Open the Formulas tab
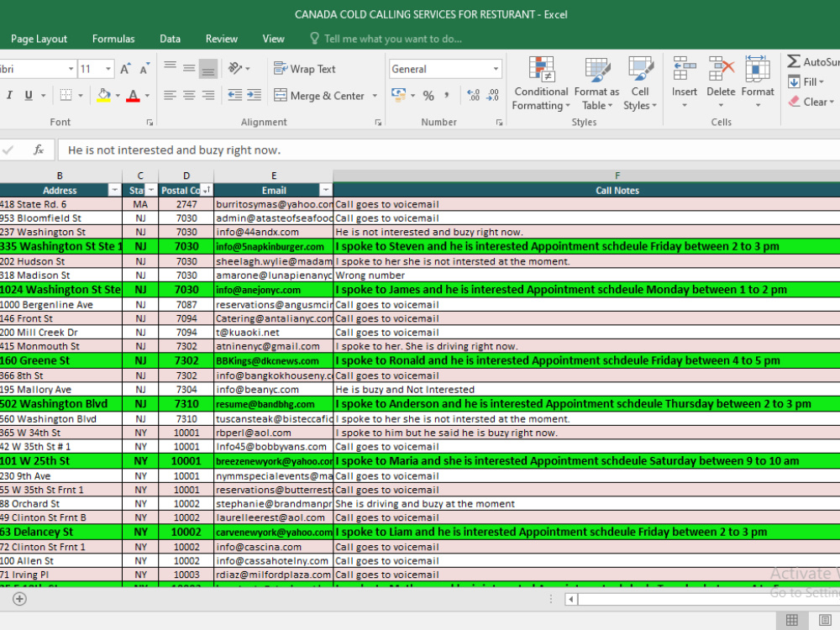The width and height of the screenshot is (840, 630). [113, 39]
